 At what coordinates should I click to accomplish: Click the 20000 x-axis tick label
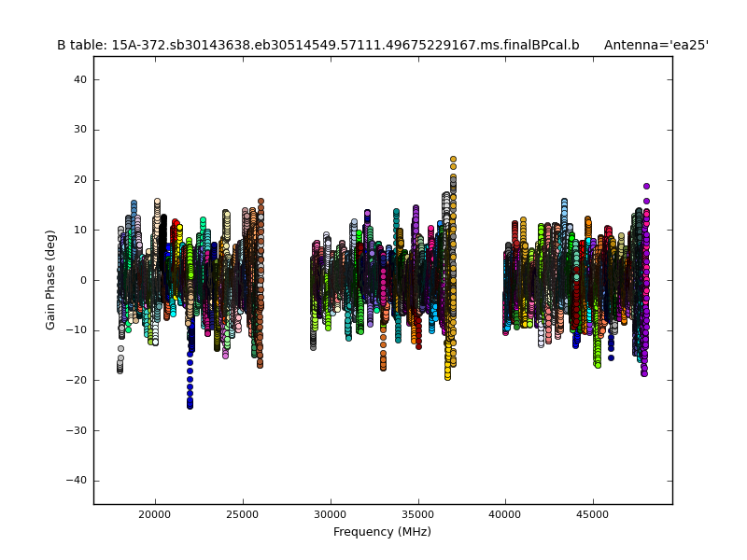pos(155,514)
